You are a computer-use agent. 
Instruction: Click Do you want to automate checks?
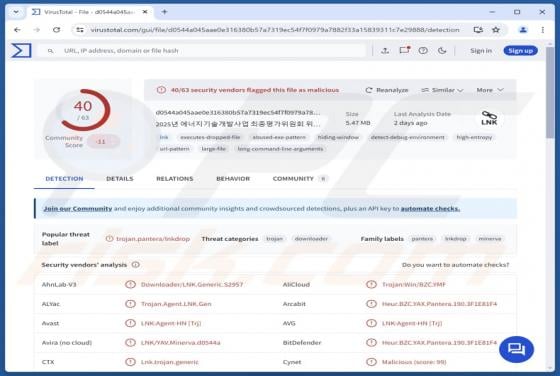[455, 265]
